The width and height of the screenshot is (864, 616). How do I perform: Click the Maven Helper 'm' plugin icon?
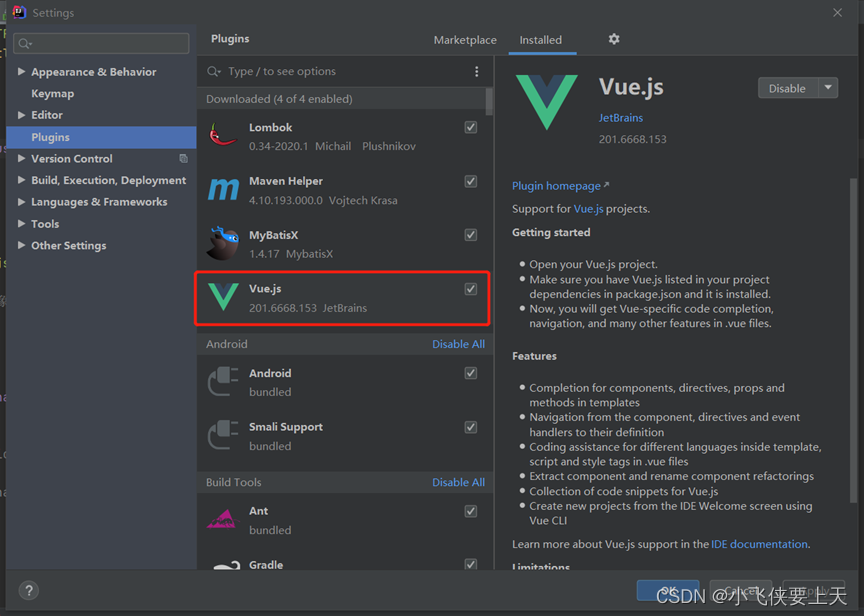(223, 190)
